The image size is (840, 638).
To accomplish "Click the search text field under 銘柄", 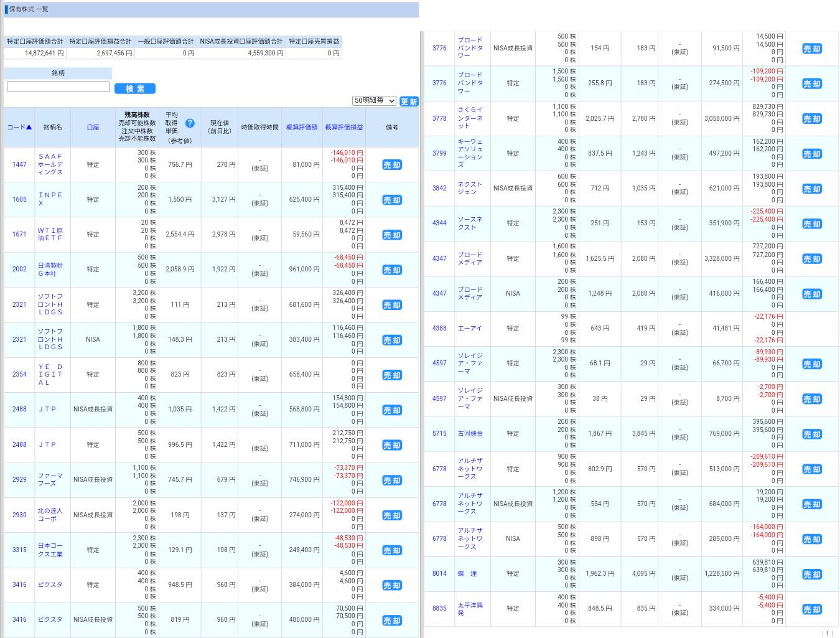I will (x=58, y=87).
